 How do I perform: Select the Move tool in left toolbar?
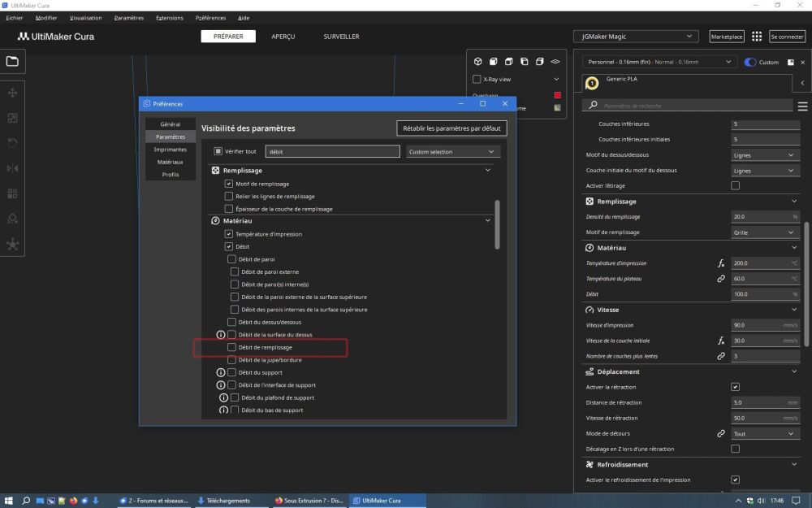pyautogui.click(x=12, y=93)
